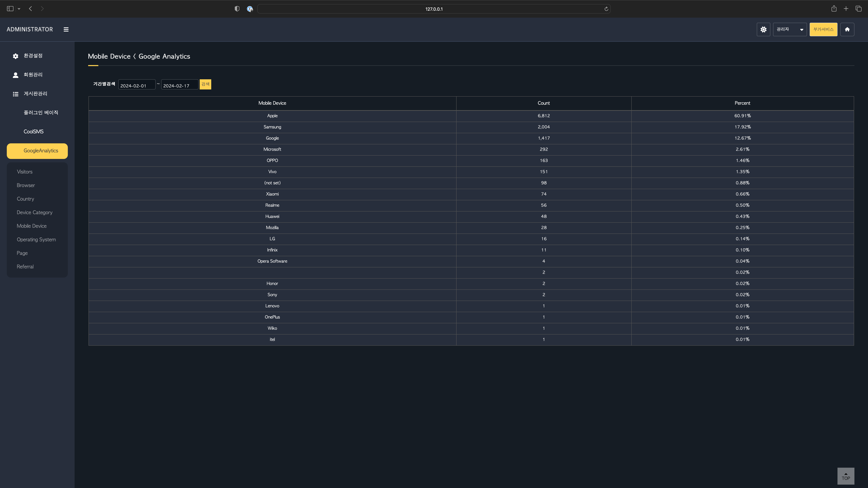Show the tab overview icon

[858, 9]
